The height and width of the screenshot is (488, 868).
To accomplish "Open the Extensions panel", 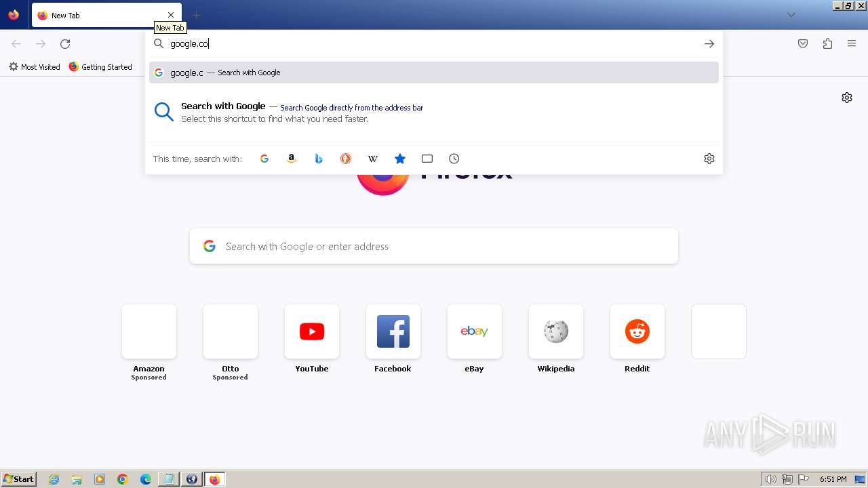I will (827, 43).
